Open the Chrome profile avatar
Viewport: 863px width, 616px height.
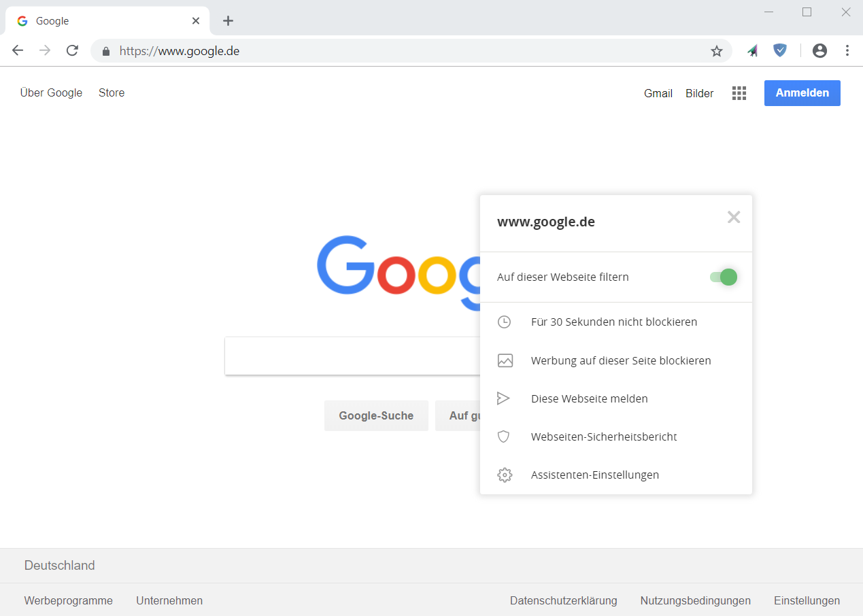pos(820,50)
